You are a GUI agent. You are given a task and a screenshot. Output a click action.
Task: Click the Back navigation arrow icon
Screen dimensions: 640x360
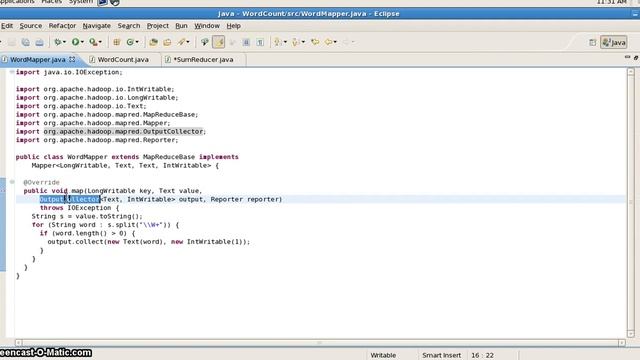click(329, 42)
